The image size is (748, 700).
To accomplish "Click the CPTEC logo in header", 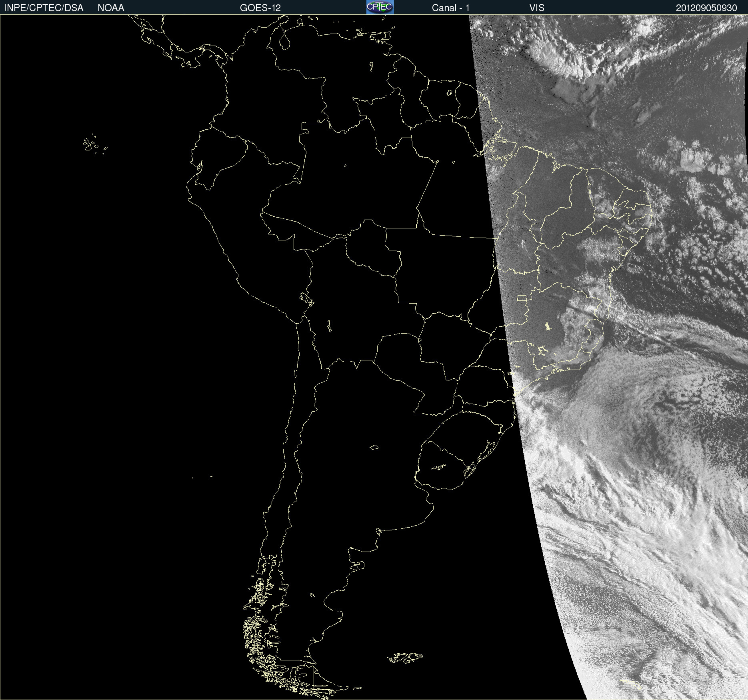I will tap(380, 7).
